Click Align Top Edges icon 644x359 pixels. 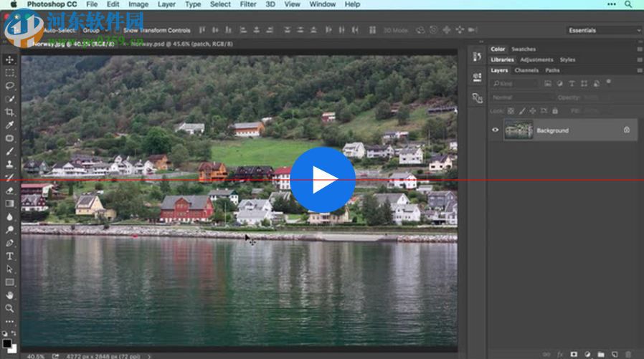click(x=202, y=30)
